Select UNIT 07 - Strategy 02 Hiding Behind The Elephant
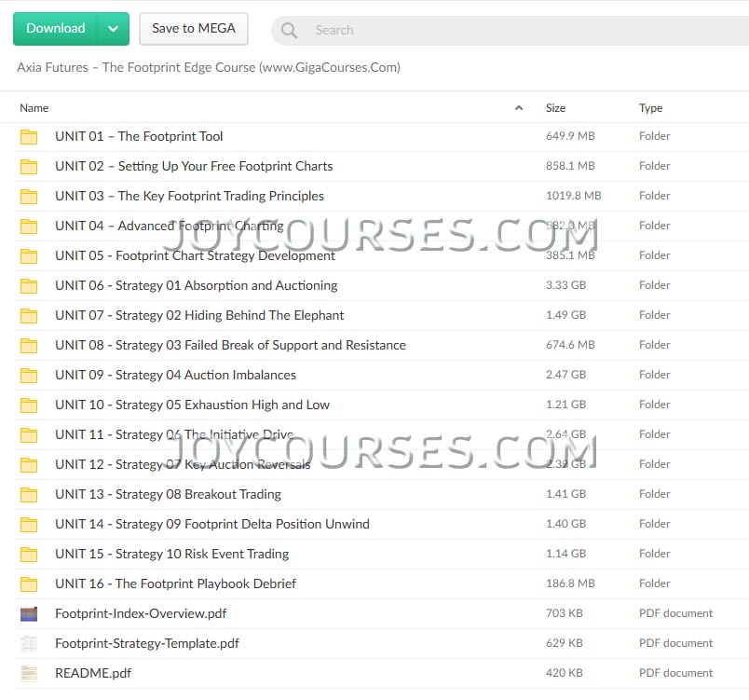 click(199, 315)
